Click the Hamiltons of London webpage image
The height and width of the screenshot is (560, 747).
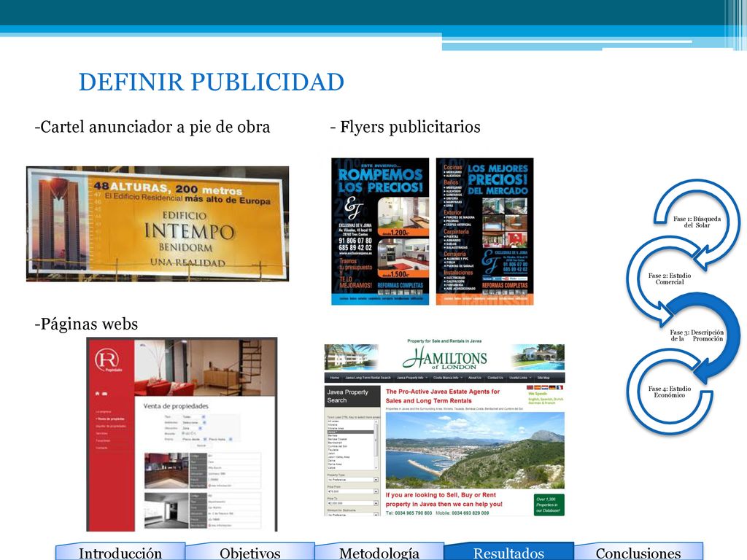[x=444, y=427]
